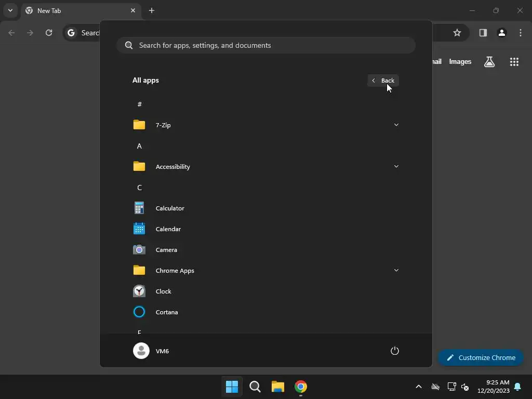
Task: Click Customize Chrome button
Action: [481, 357]
